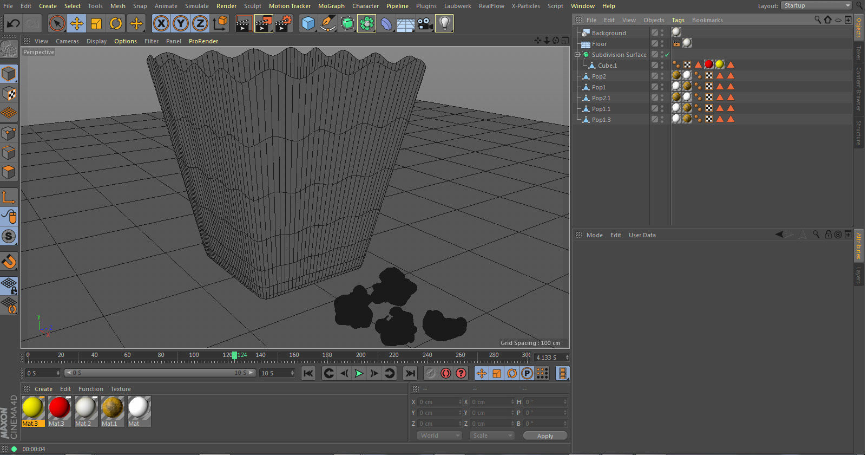Select the Live Selection tool
The height and width of the screenshot is (455, 868).
coord(57,23)
